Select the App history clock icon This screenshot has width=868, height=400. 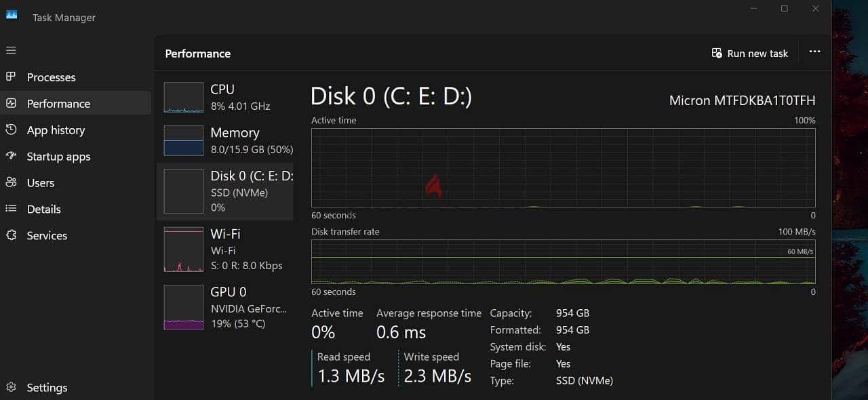(11, 129)
